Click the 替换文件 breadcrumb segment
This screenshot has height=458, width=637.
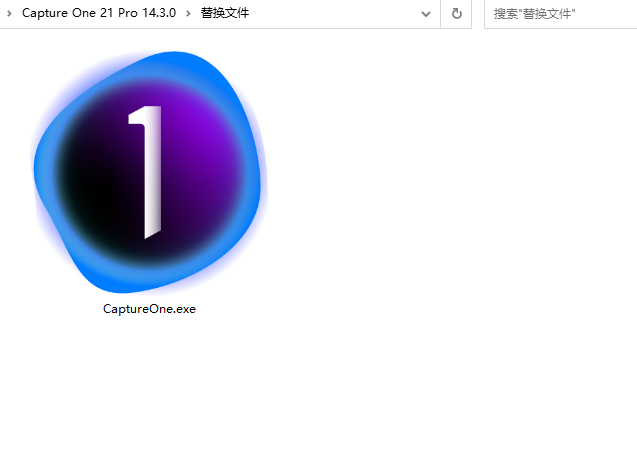pos(225,13)
